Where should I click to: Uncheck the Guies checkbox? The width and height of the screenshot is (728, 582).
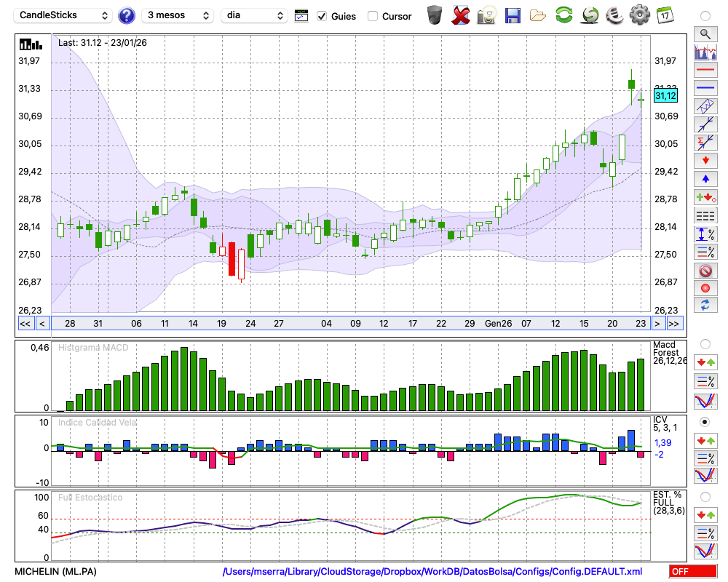(322, 16)
